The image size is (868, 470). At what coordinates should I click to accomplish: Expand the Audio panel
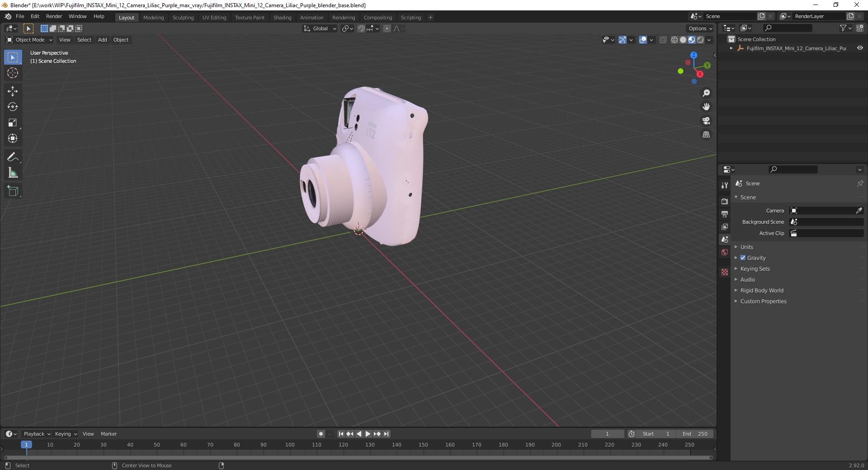tap(747, 279)
